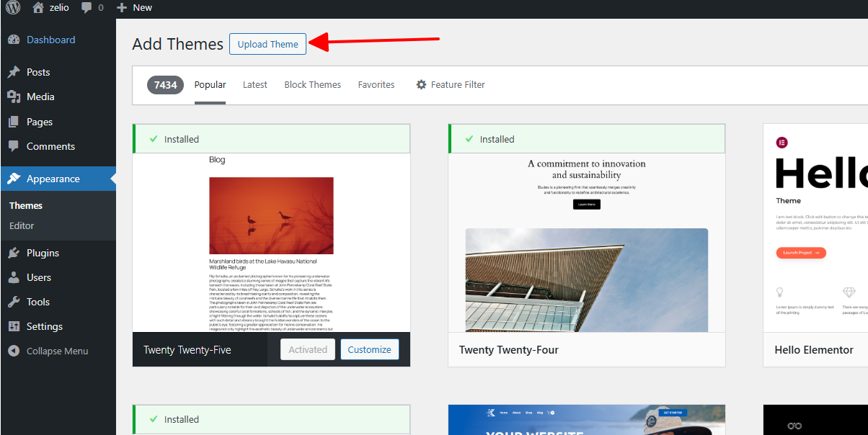This screenshot has height=435, width=868.
Task: Go to Media library menu label
Action: [x=40, y=97]
